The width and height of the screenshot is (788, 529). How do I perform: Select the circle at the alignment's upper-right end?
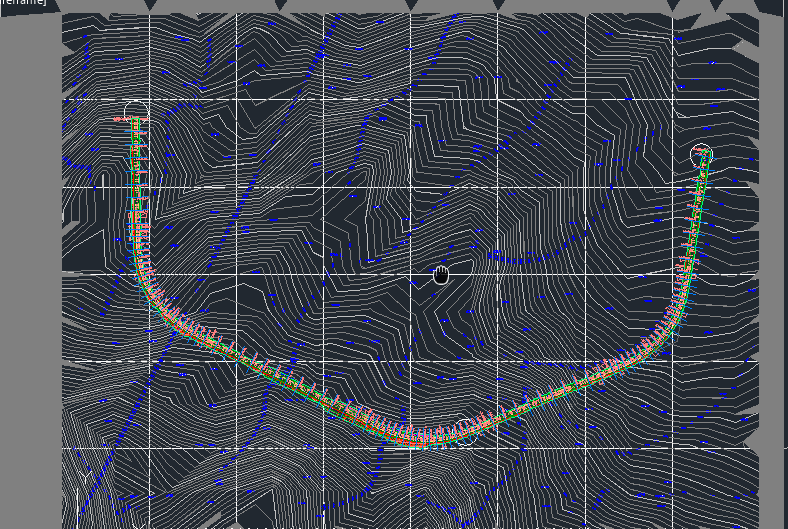702,155
